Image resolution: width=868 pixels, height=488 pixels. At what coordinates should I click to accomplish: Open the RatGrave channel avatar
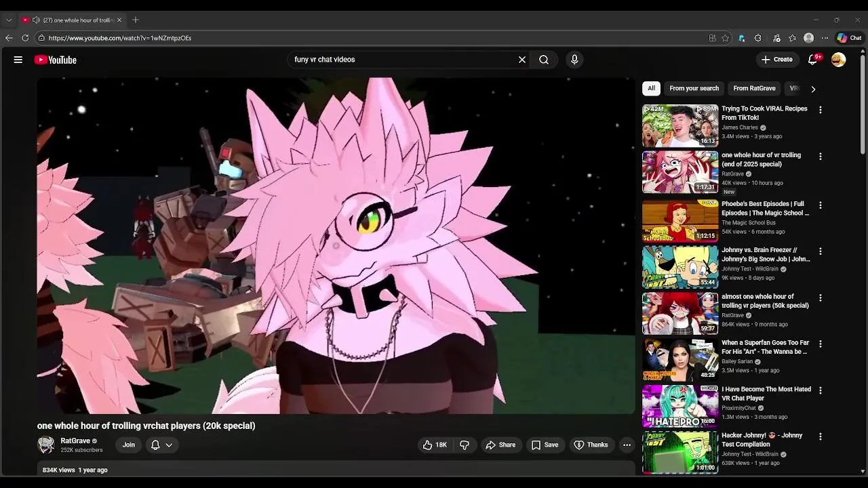coord(46,445)
